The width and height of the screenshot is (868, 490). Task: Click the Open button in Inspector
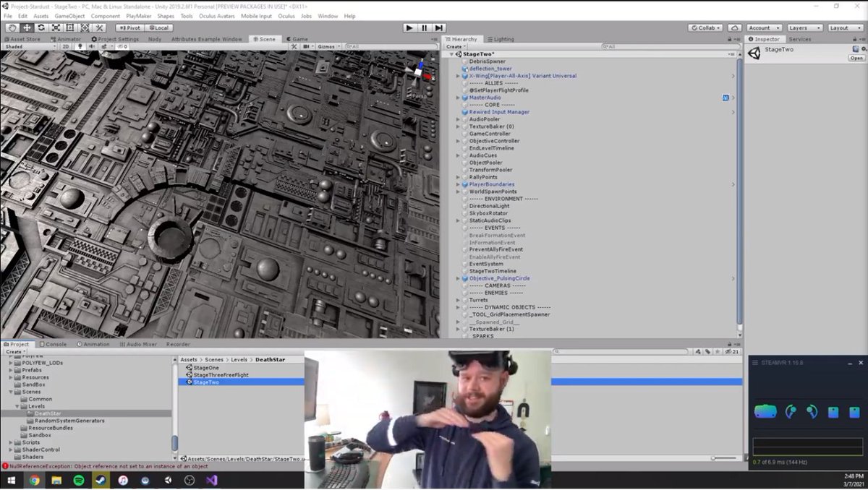tap(856, 58)
